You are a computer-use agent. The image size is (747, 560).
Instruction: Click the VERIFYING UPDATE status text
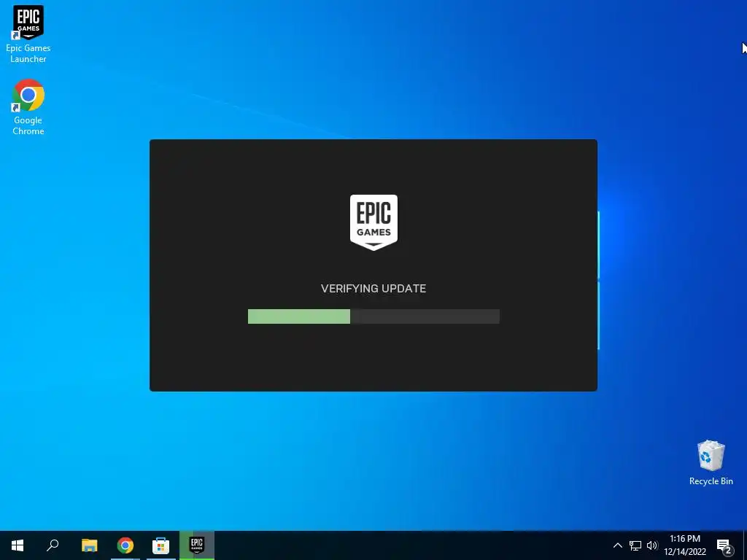coord(373,289)
